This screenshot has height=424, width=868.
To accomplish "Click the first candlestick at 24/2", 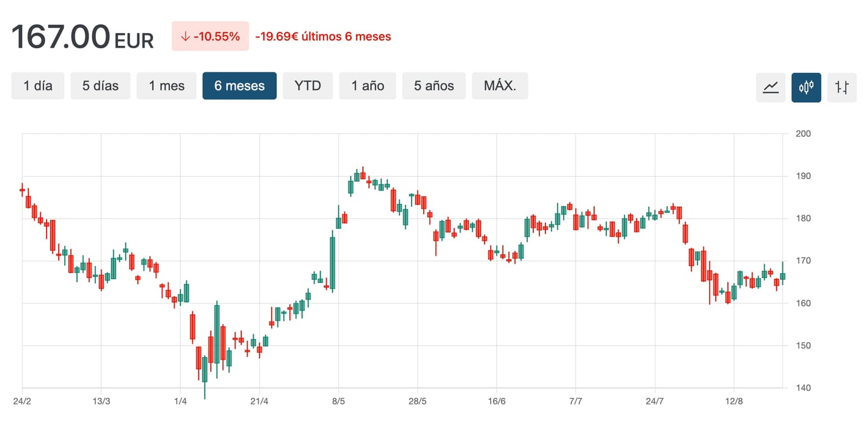I will pyautogui.click(x=22, y=190).
